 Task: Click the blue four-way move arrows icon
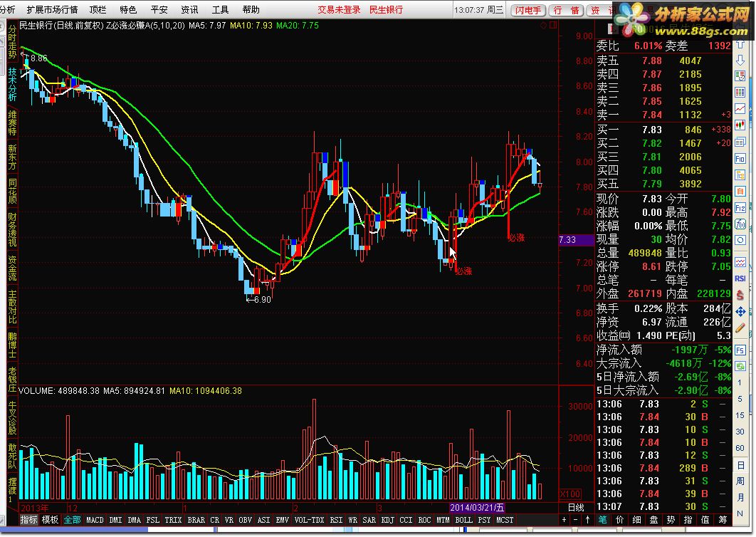pyautogui.click(x=740, y=312)
